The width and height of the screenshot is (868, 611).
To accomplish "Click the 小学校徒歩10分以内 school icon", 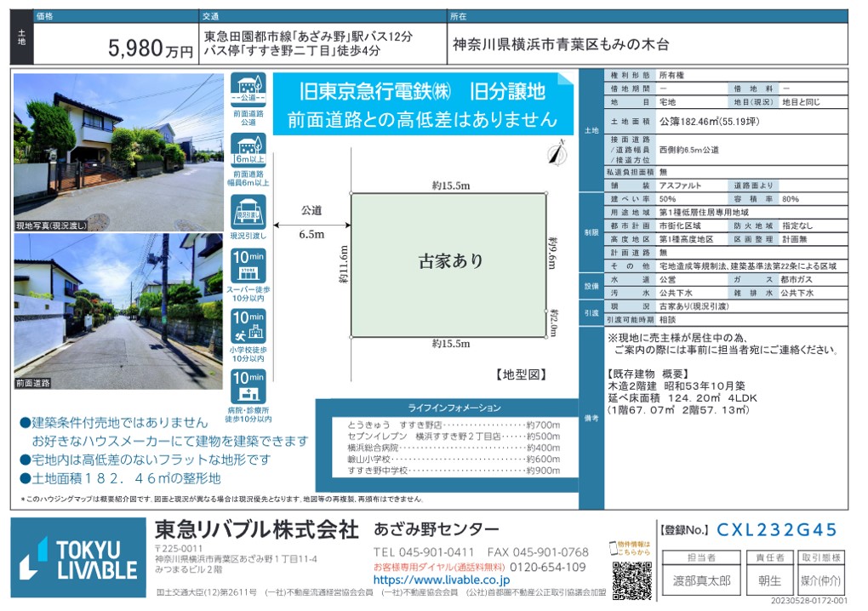I will [248, 327].
